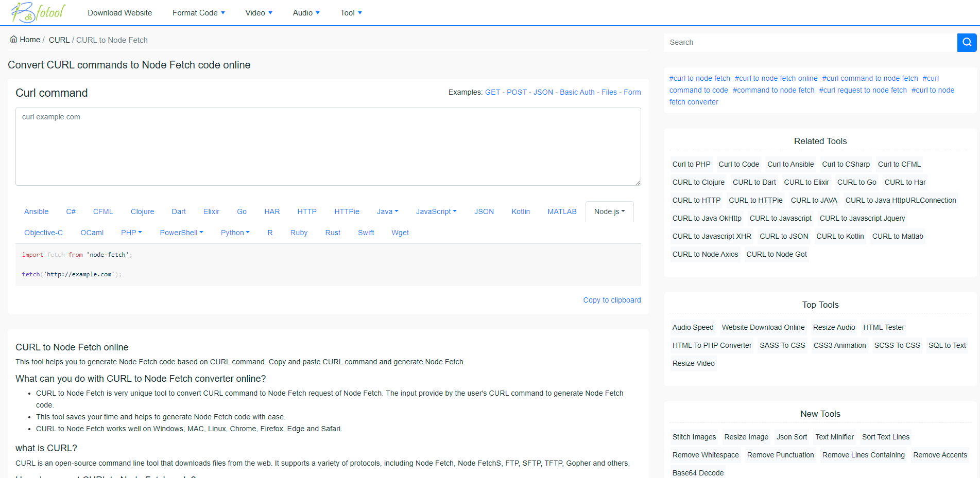Focus the Search input field
Image resolution: width=980 pixels, height=478 pixels.
[x=810, y=42]
